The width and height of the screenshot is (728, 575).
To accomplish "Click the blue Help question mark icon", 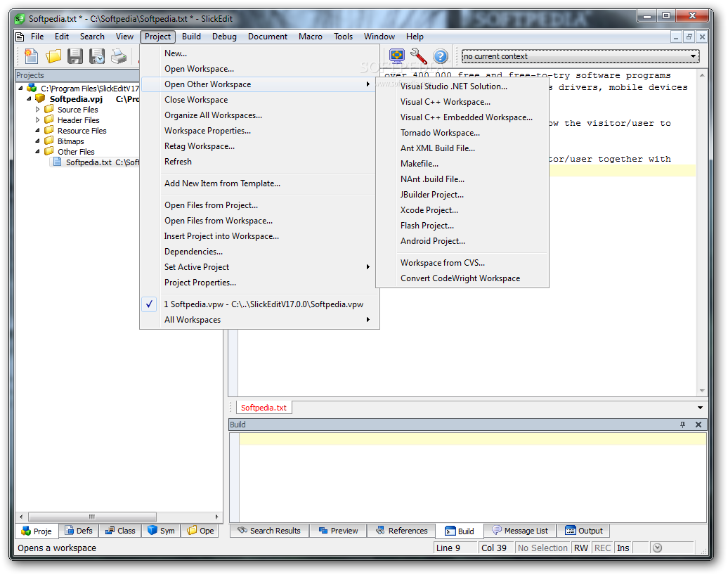I will tap(441, 56).
